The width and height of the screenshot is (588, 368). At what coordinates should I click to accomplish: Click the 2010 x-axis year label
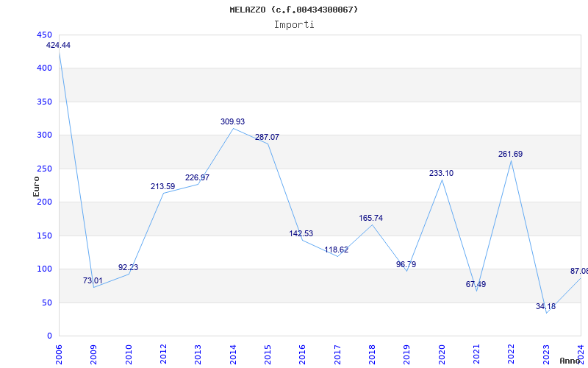129,354
